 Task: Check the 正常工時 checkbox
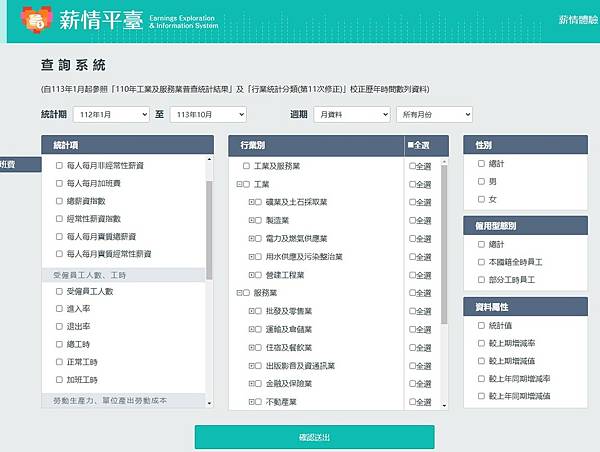coord(59,362)
